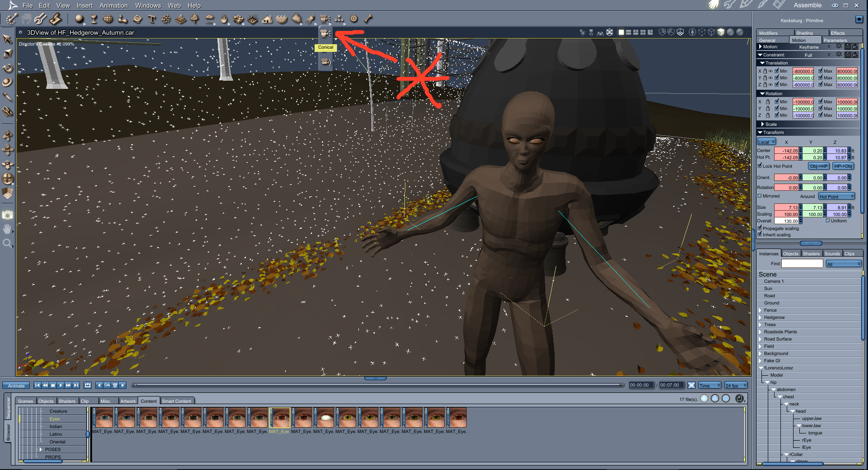Pick the house-shaped toolbar icon
868x470 pixels.
[x=267, y=18]
